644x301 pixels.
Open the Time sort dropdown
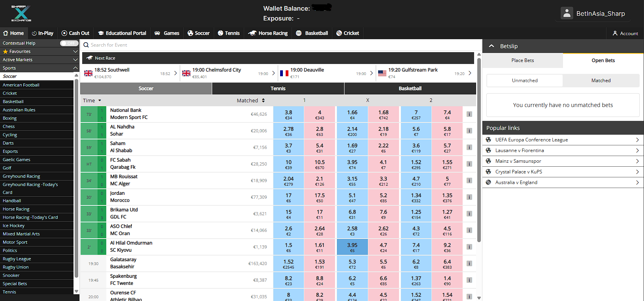(x=100, y=101)
